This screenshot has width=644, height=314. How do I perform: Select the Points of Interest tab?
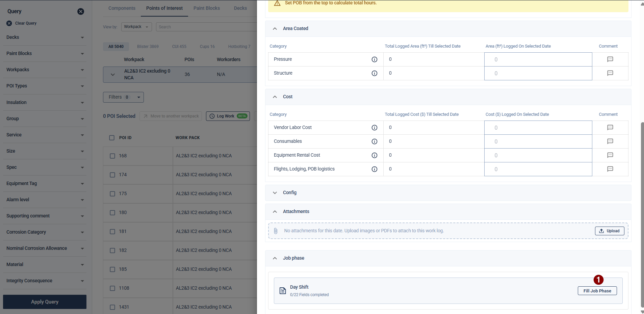tap(164, 8)
